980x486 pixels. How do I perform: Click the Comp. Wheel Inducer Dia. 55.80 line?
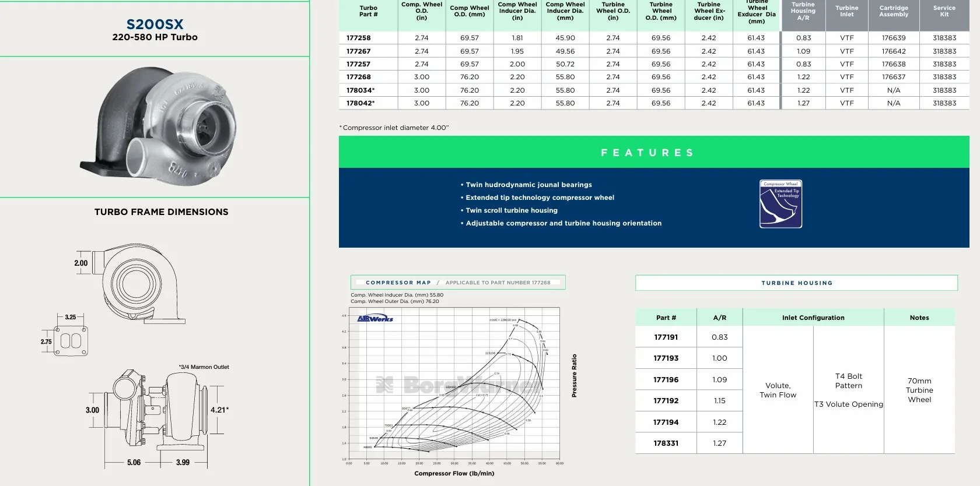pyautogui.click(x=397, y=295)
